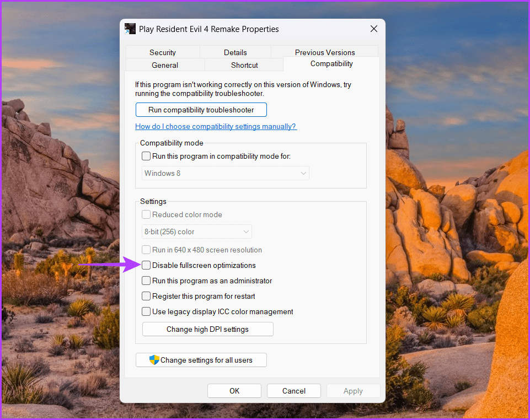Click Change settings for all users button
530x420 pixels.
pyautogui.click(x=201, y=360)
